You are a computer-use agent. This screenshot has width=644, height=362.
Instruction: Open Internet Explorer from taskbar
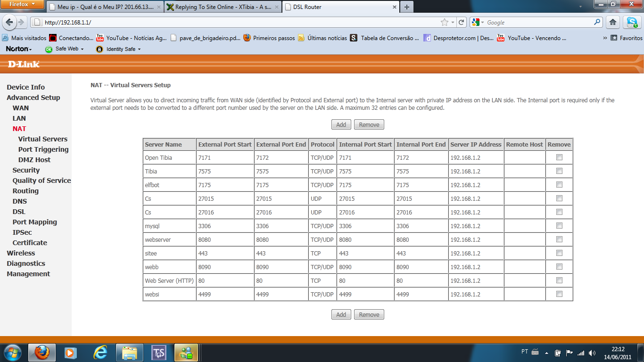tap(100, 352)
